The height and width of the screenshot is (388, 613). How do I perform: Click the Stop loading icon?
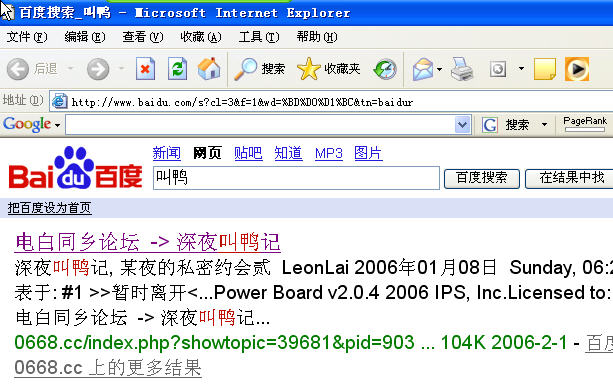tap(145, 69)
